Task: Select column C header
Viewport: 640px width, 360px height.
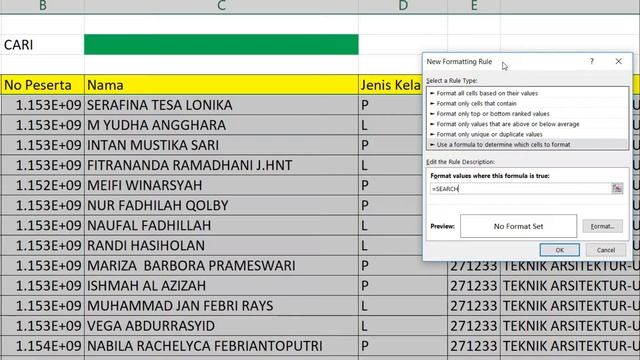Action: pos(221,6)
